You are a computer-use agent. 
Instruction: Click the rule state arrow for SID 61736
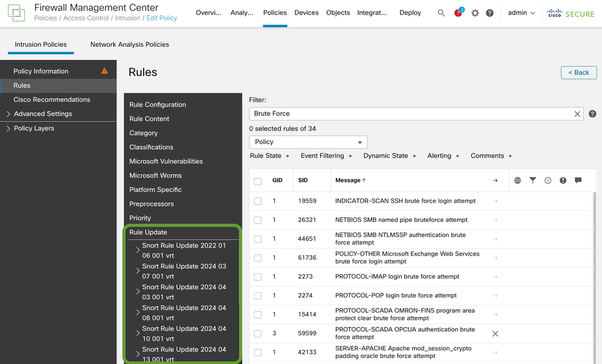[x=495, y=258]
